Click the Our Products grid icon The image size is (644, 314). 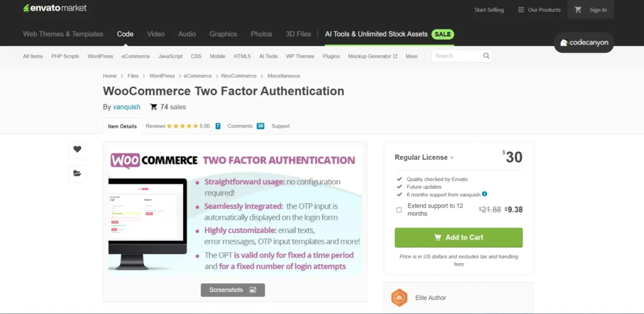click(521, 10)
